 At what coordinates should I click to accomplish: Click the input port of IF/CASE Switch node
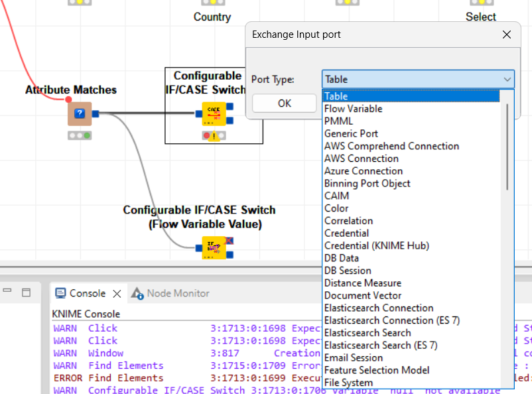tap(199, 113)
